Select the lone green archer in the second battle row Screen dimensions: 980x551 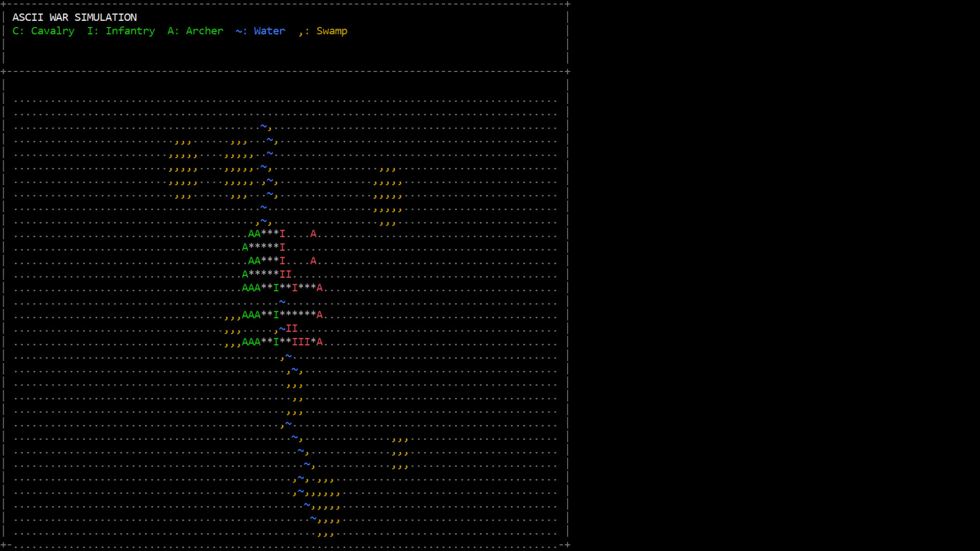245,247
